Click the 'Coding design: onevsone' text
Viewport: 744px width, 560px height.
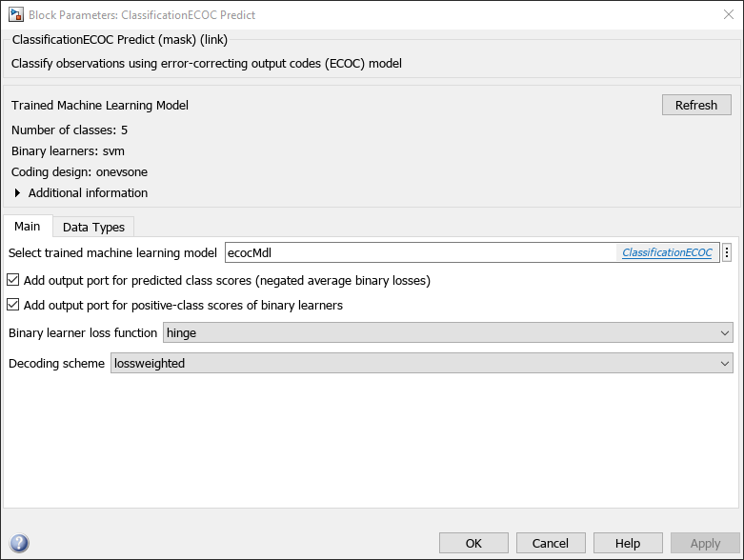tap(79, 172)
